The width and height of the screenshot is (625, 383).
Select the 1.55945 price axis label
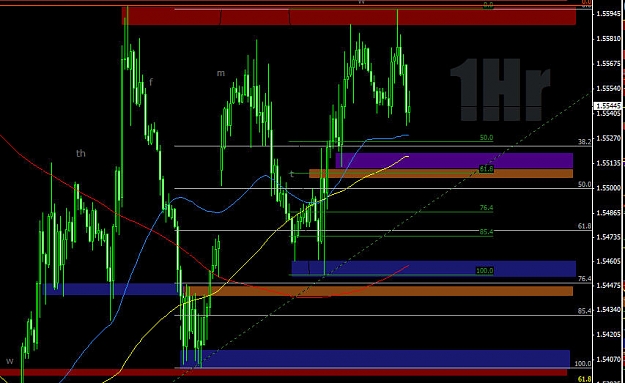(608, 14)
